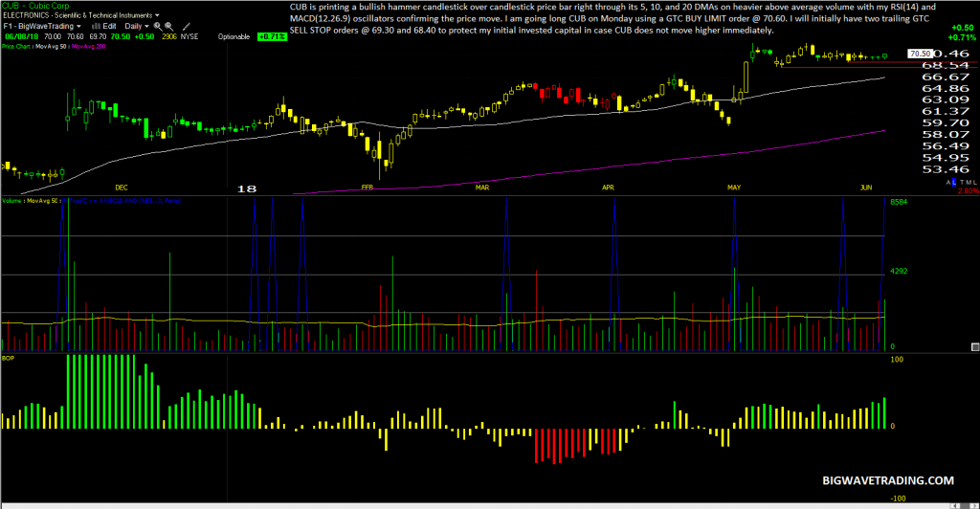This screenshot has height=509, width=980.
Task: Click the Price Chart indicator label
Action: click(x=15, y=47)
